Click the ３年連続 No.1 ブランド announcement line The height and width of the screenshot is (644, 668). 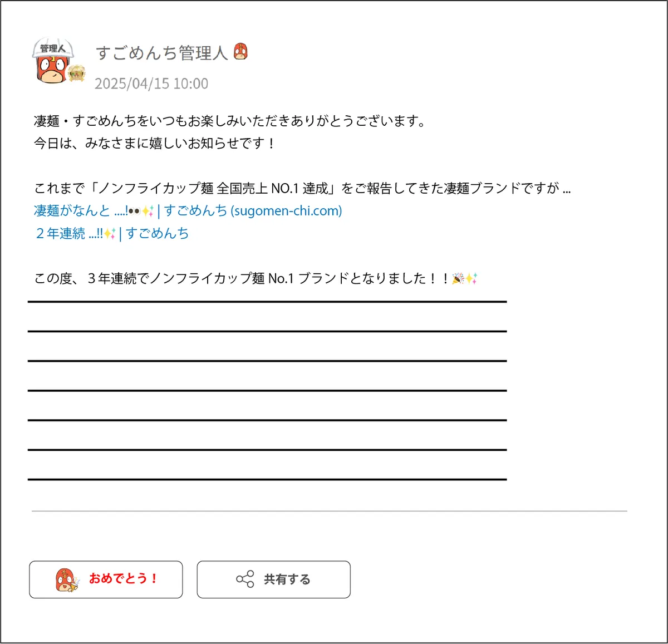click(256, 278)
